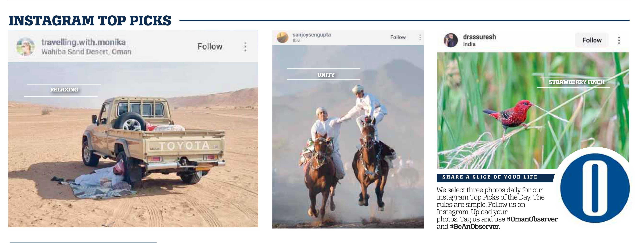This screenshot has width=644, height=243.
Task: Open three-dot menu on drsssuresh post
Action: [619, 40]
